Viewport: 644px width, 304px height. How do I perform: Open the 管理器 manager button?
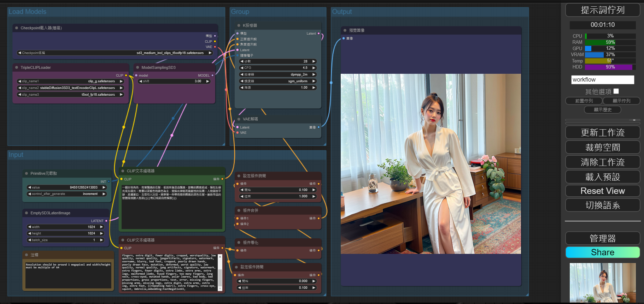[x=603, y=238]
